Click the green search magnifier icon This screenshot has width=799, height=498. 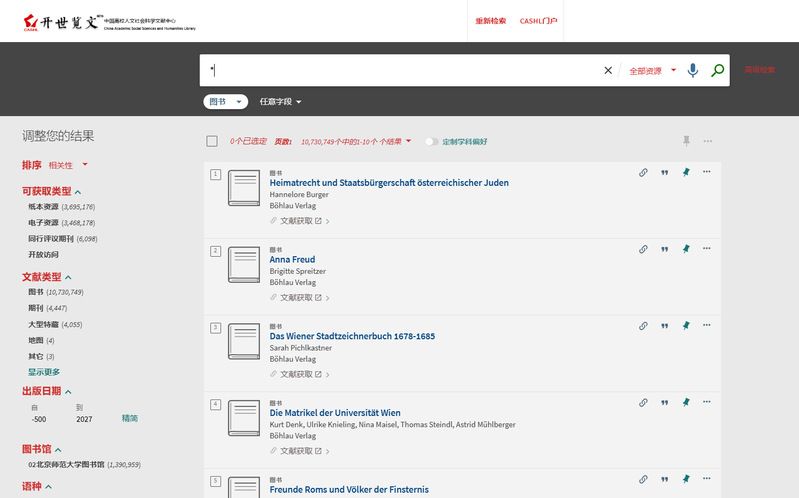pos(717,71)
